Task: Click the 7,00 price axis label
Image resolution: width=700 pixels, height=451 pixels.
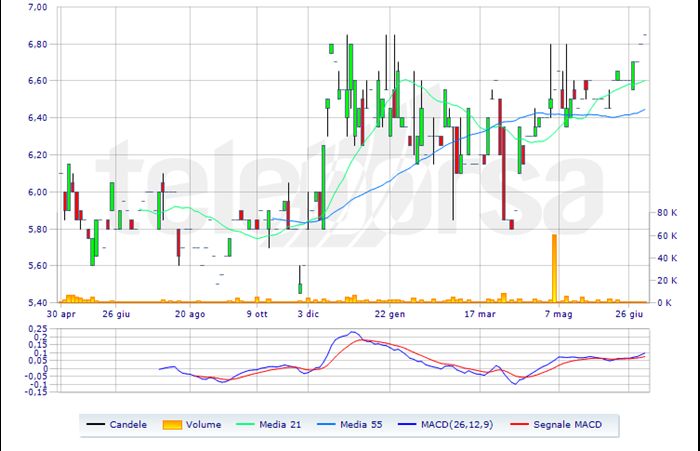Action: click(x=38, y=7)
